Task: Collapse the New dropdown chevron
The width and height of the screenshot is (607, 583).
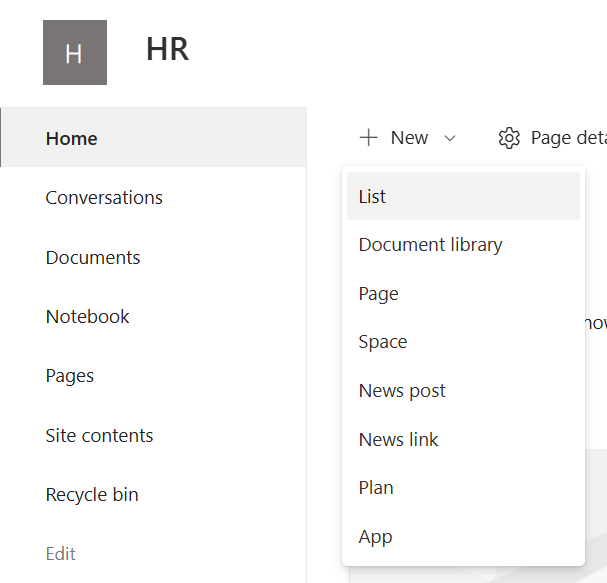Action: pyautogui.click(x=450, y=139)
